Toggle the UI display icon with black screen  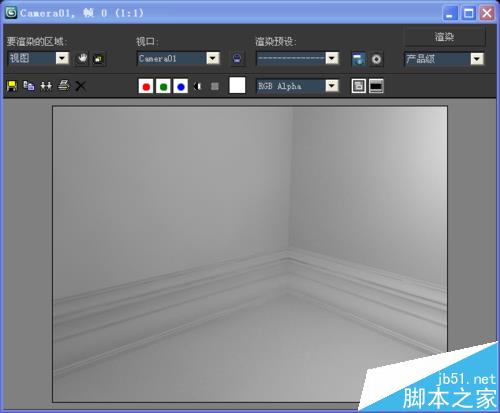376,86
